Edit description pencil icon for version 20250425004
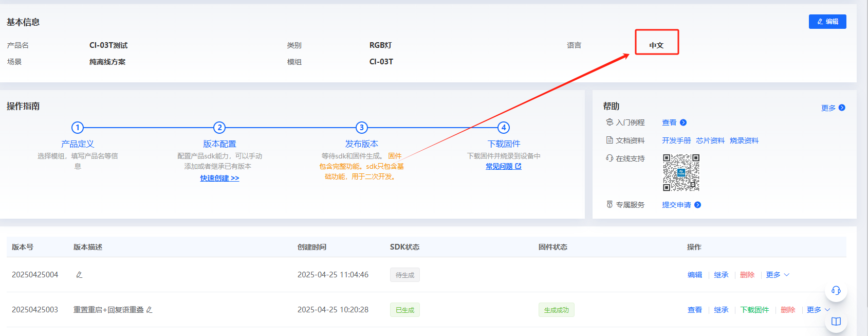 79,275
